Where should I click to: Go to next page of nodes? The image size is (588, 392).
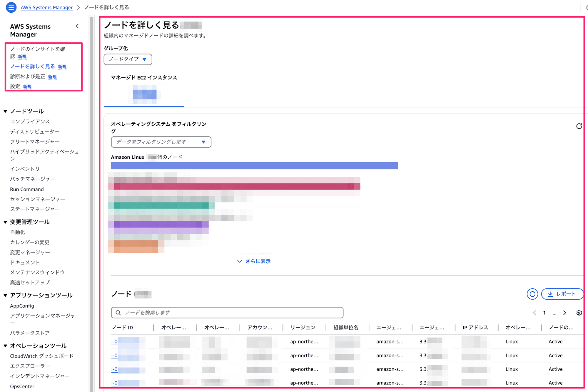[564, 313]
